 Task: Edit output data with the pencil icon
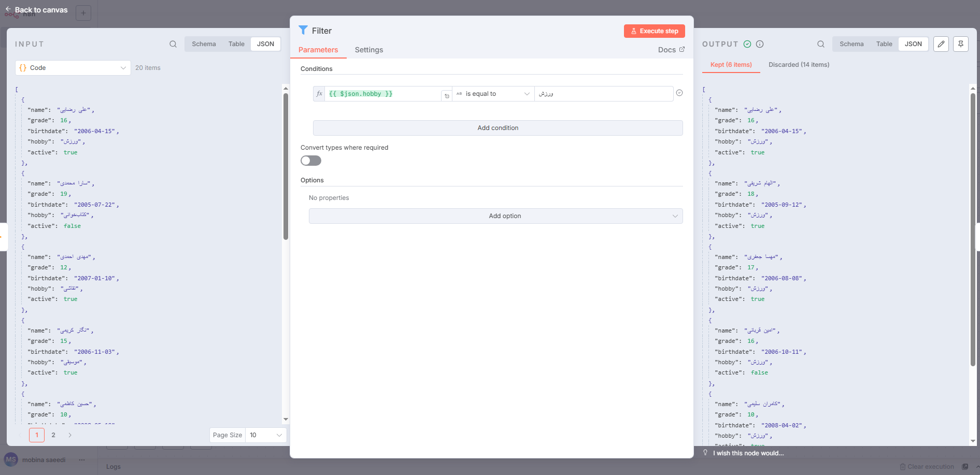(x=941, y=44)
